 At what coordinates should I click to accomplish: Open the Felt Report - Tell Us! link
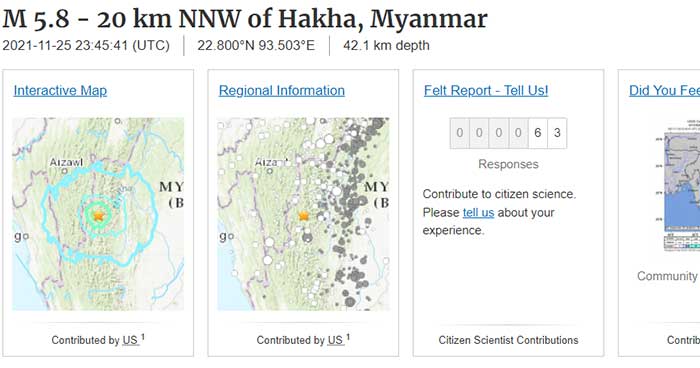486,91
